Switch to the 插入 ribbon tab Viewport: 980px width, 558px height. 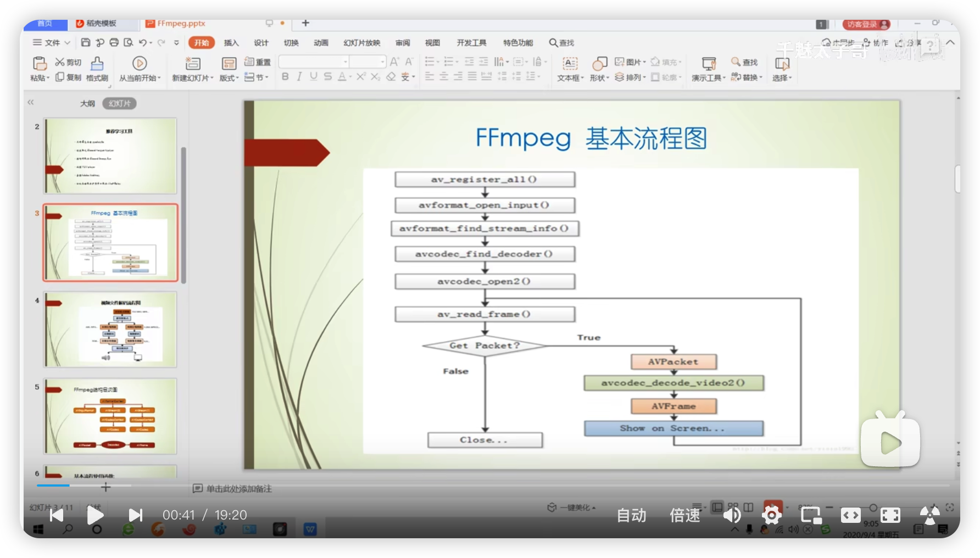(x=231, y=42)
